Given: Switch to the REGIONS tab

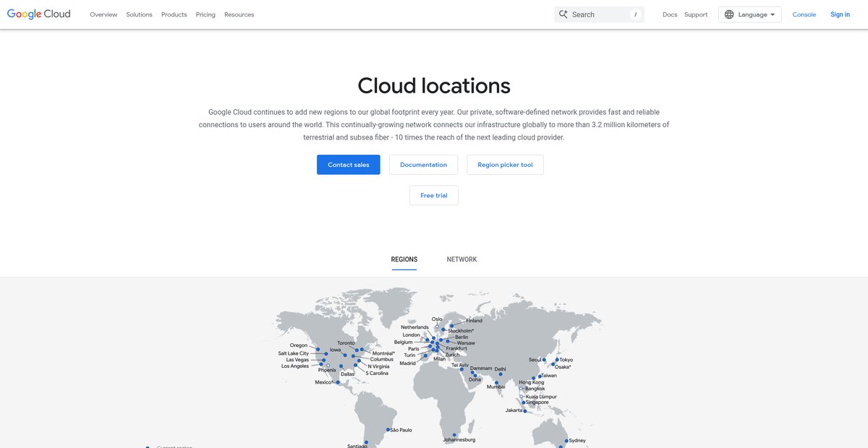Looking at the screenshot, I should click(x=404, y=259).
